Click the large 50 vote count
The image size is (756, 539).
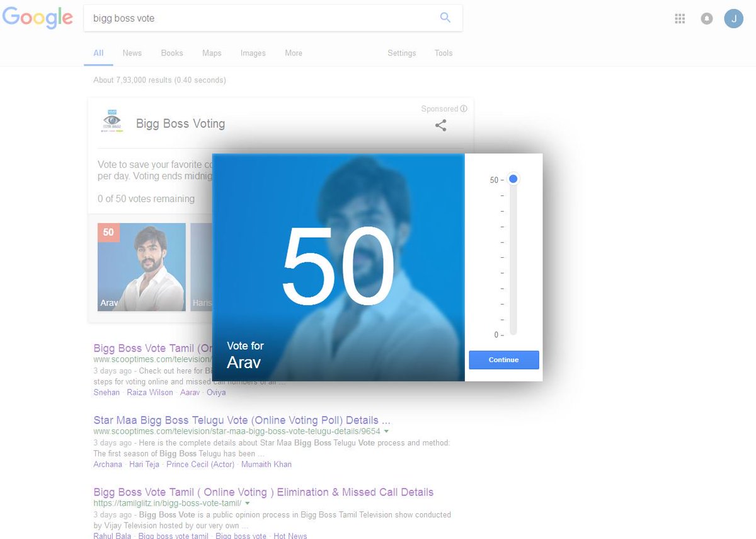(x=338, y=265)
